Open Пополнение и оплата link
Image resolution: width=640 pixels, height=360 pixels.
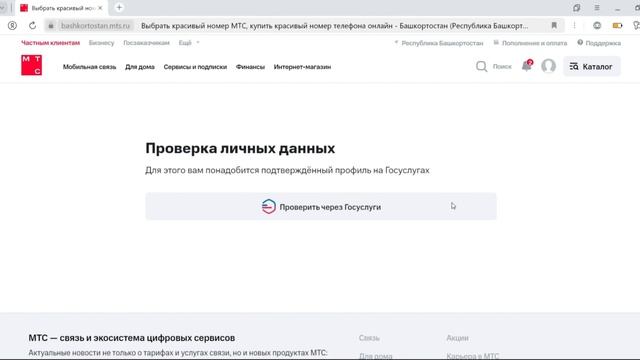coord(530,43)
